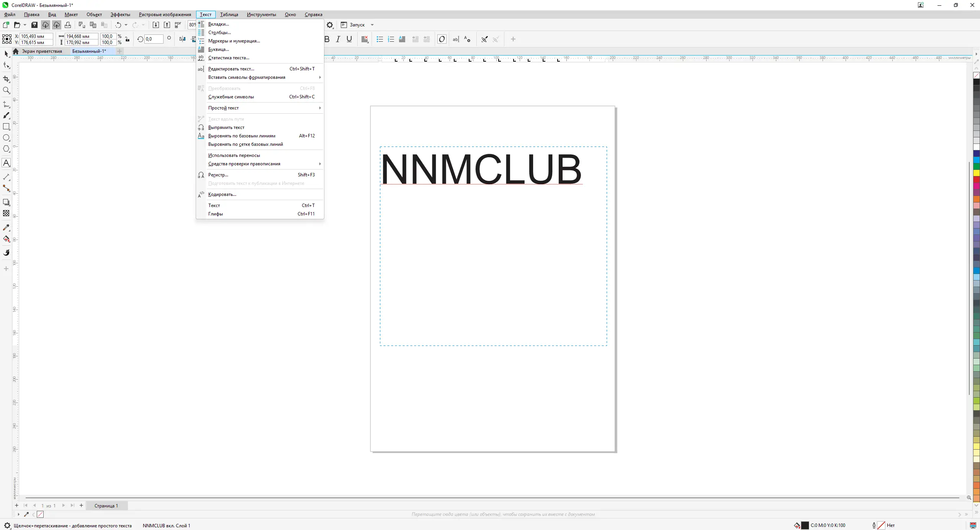Click the PDF export icon on toolbar
Image resolution: width=980 pixels, height=530 pixels.
point(177,24)
